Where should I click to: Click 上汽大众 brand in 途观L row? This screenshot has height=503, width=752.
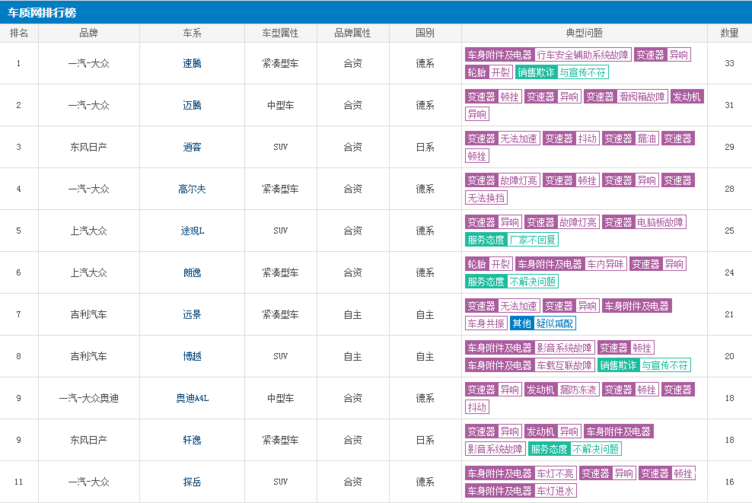click(x=89, y=231)
